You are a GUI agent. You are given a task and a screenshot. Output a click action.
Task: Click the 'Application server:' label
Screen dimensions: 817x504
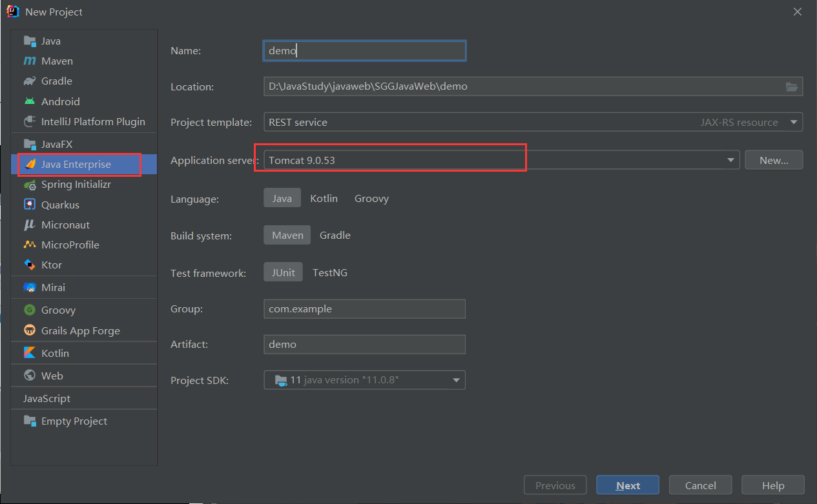(x=214, y=161)
